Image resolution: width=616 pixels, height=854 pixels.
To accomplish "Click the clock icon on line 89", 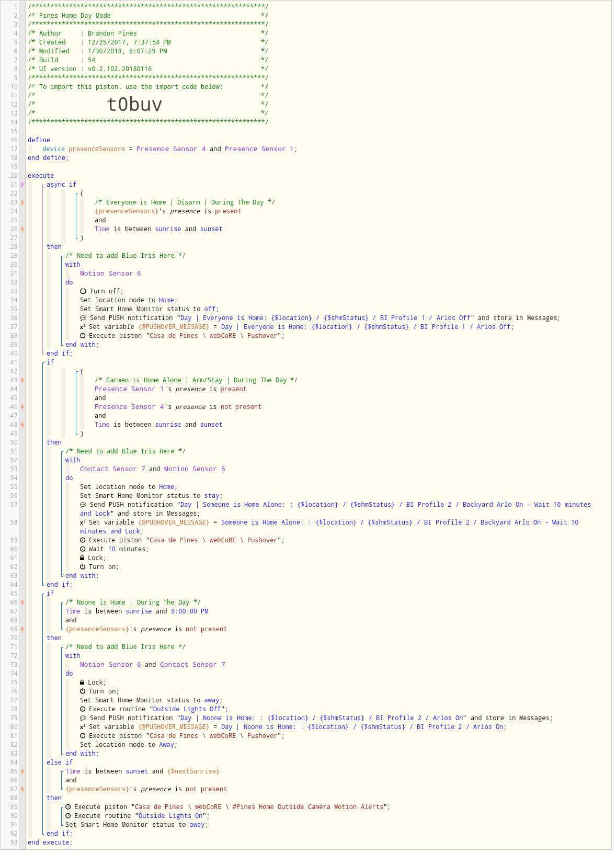I will [x=68, y=807].
